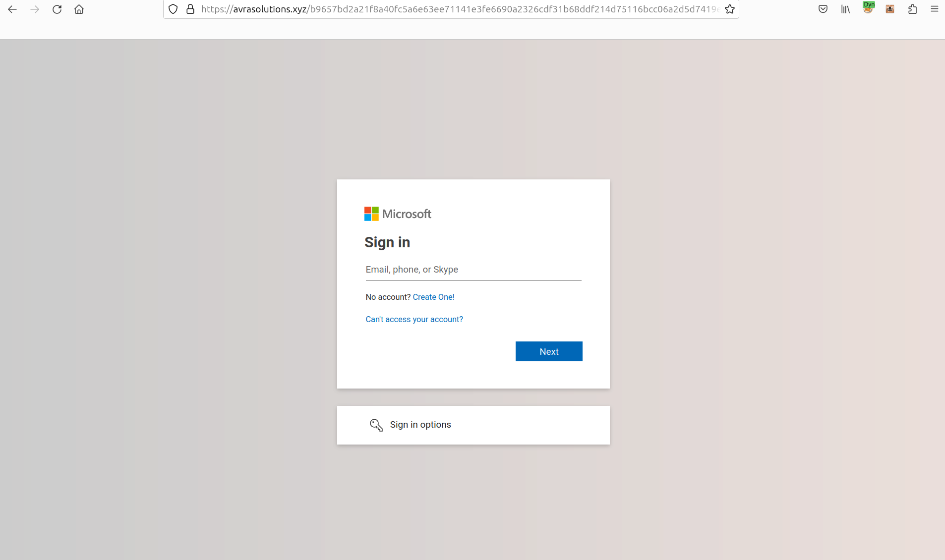The height and width of the screenshot is (560, 945).
Task: Open Can't access your account link
Action: click(414, 319)
